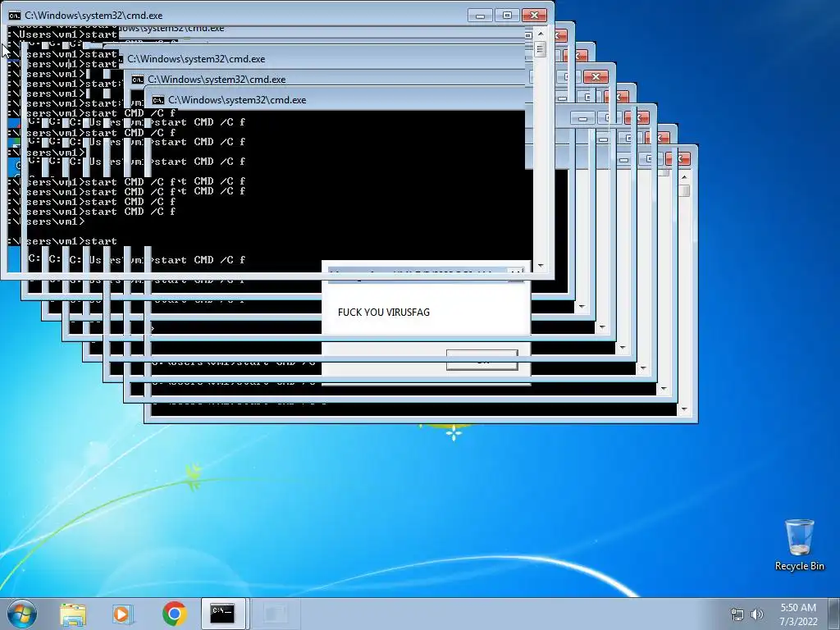Close the frontmost cmd.exe window
Viewport: 840px width, 630px height.
[x=534, y=16]
